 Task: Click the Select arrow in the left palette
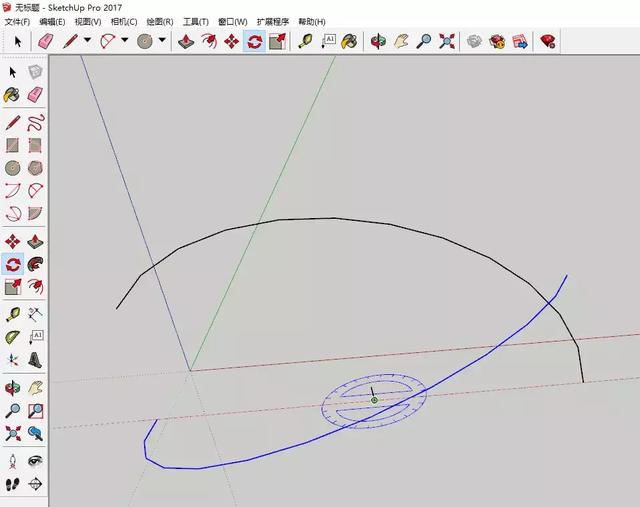click(x=12, y=72)
